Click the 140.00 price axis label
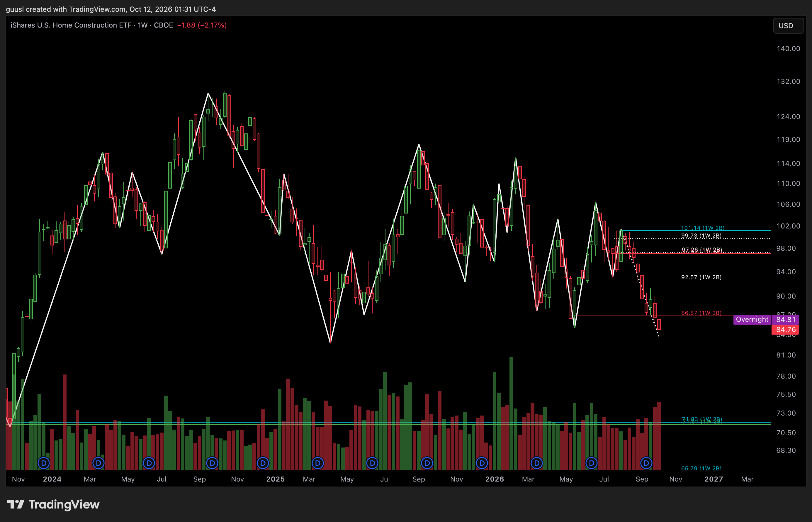 point(788,48)
